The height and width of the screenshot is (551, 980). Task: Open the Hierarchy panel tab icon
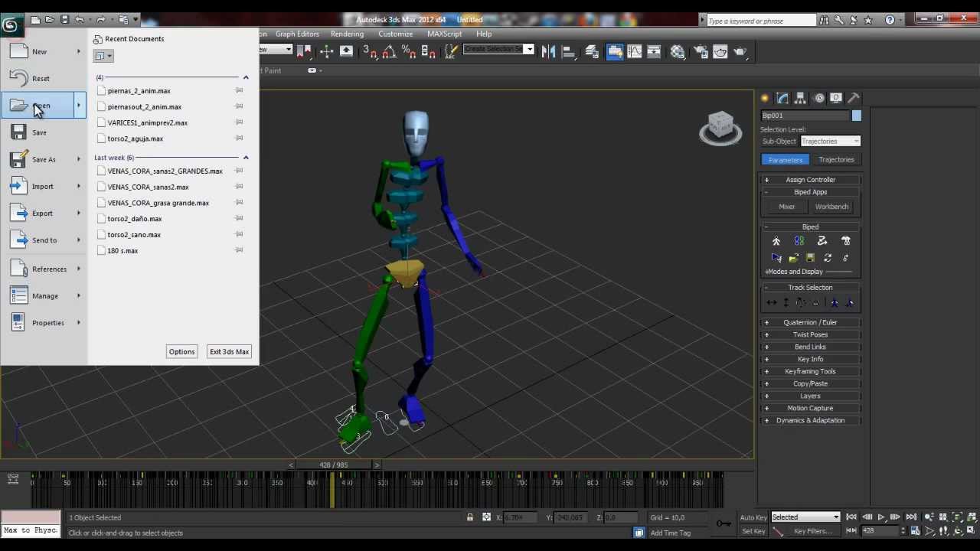click(x=800, y=98)
